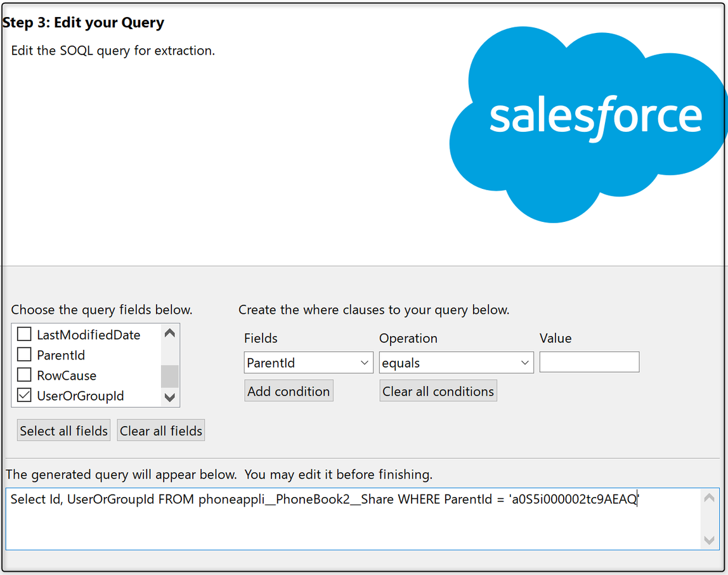Uncheck the UserOrGroupId field checkbox
728x575 pixels.
pos(24,396)
